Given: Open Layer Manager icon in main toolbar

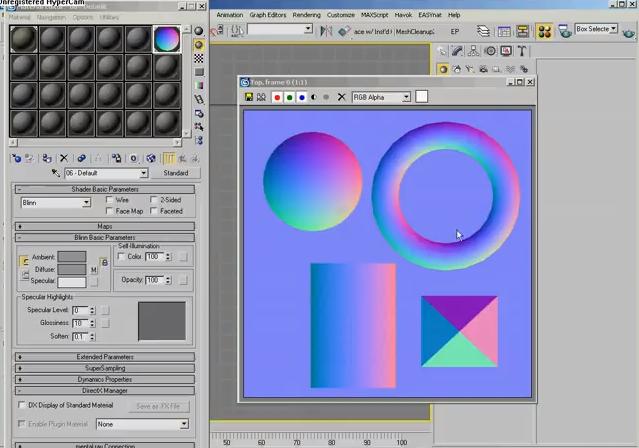Looking at the screenshot, I should (x=483, y=31).
